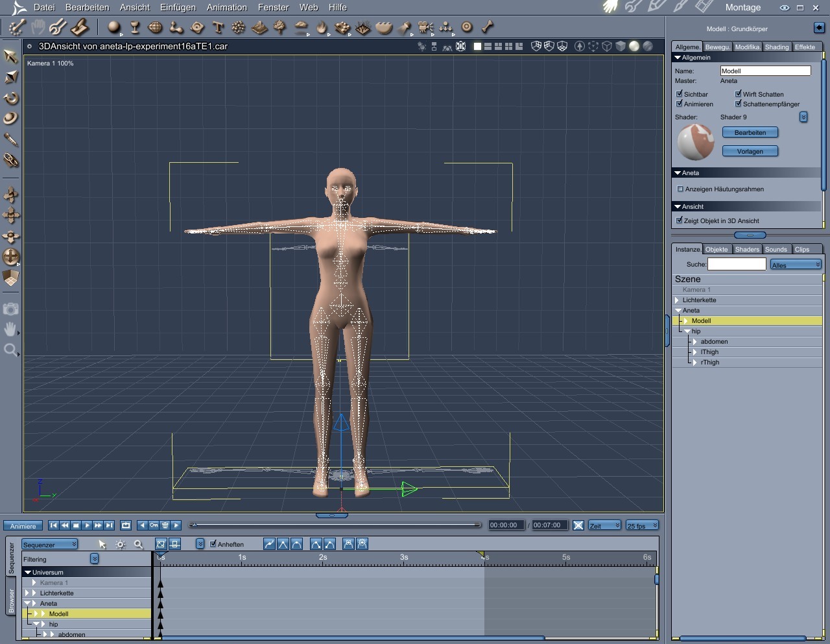Disable the Wirft Schatten option
Viewport: 830px width, 644px height.
(738, 94)
